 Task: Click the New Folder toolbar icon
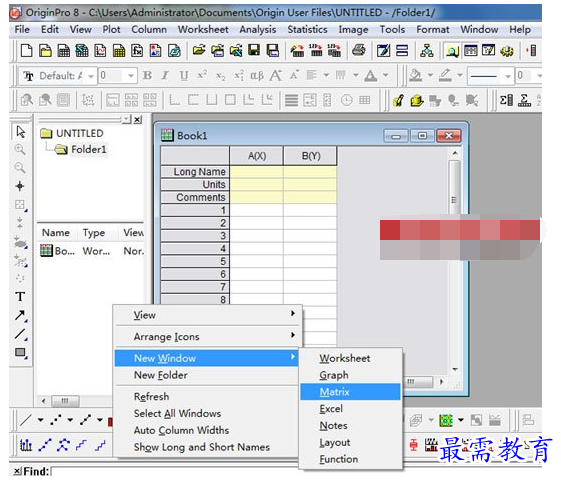[45, 51]
